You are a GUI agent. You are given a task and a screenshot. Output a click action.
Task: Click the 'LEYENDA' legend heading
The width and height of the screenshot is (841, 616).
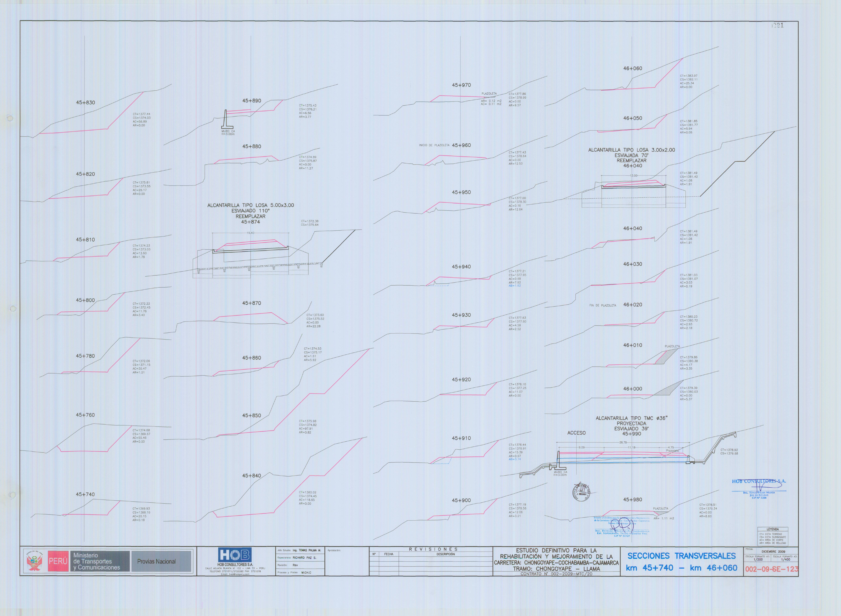tap(772, 529)
